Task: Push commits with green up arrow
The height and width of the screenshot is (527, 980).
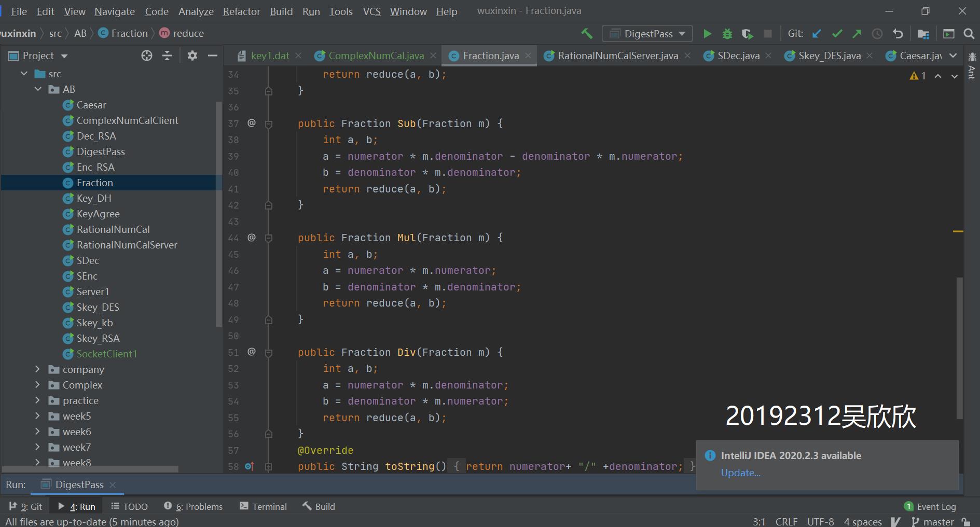Action: [x=857, y=34]
